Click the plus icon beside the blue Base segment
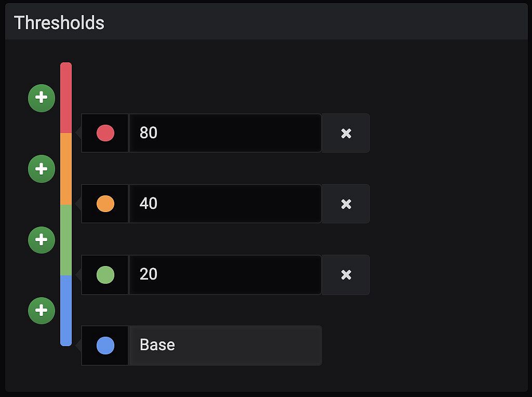 click(x=42, y=310)
